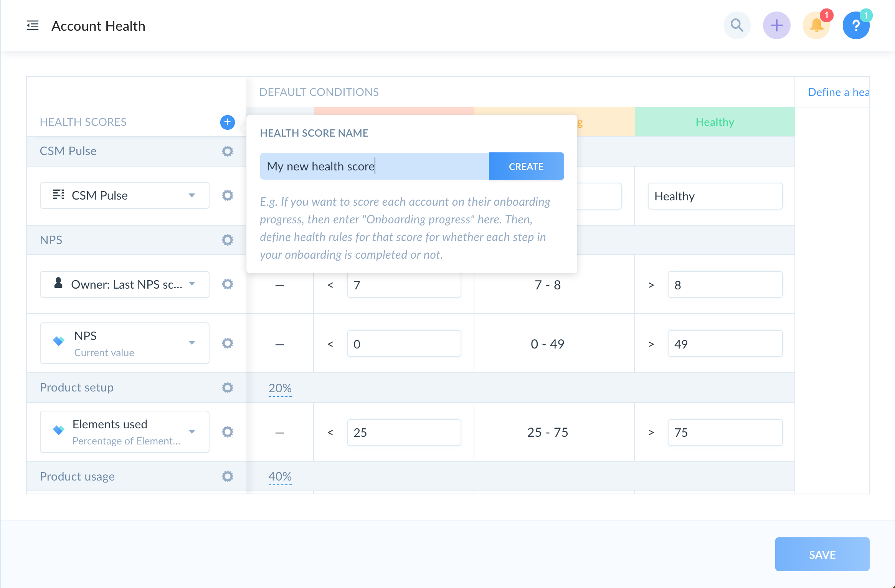The height and width of the screenshot is (588, 895).
Task: Click the CREATE button
Action: [x=526, y=167]
